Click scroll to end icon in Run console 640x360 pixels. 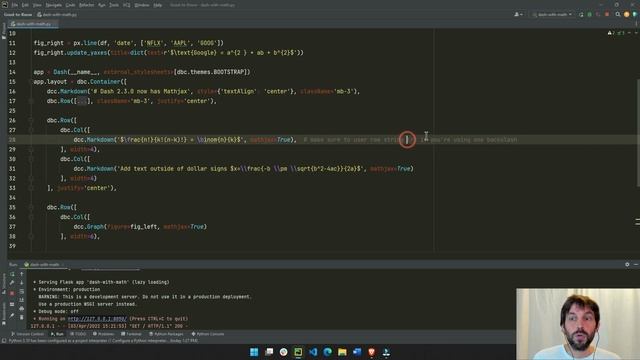[x=22, y=300]
